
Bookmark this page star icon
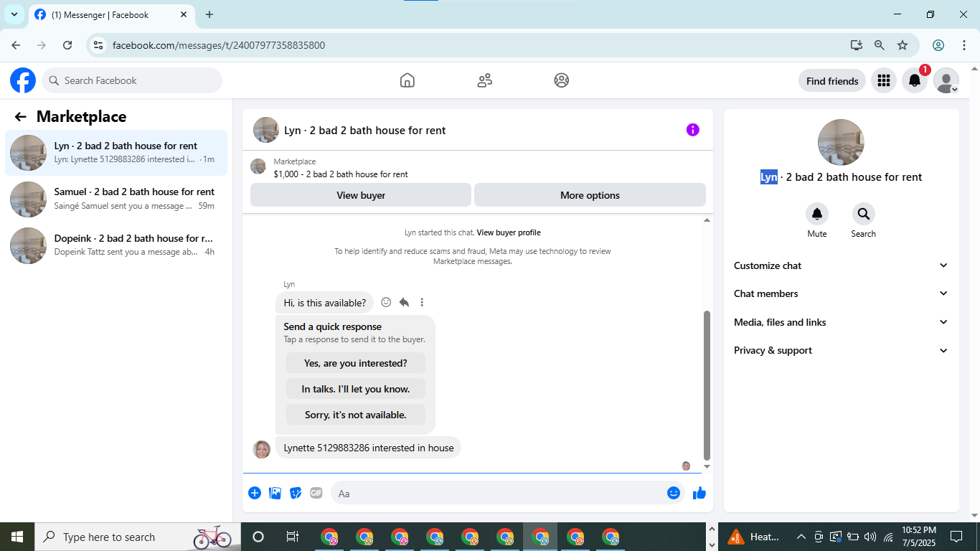tap(903, 45)
